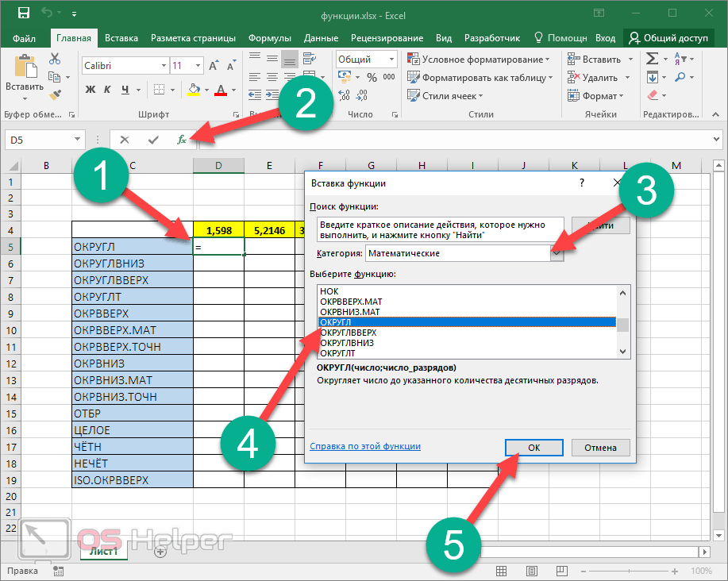Switch to the Вставка tab
The height and width of the screenshot is (581, 728).
[x=121, y=38]
